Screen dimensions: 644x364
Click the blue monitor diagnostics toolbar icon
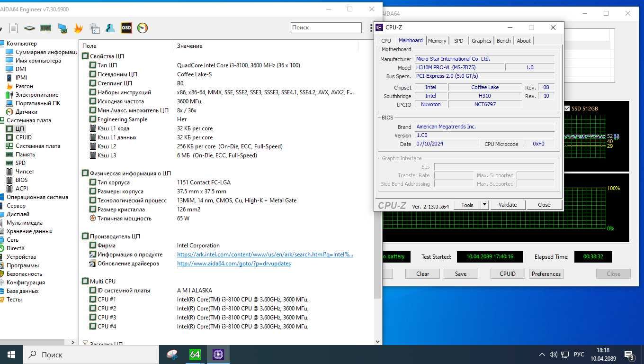tap(62, 28)
